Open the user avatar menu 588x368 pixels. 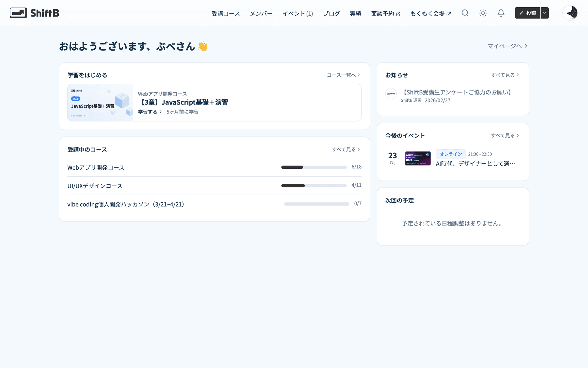click(x=570, y=13)
